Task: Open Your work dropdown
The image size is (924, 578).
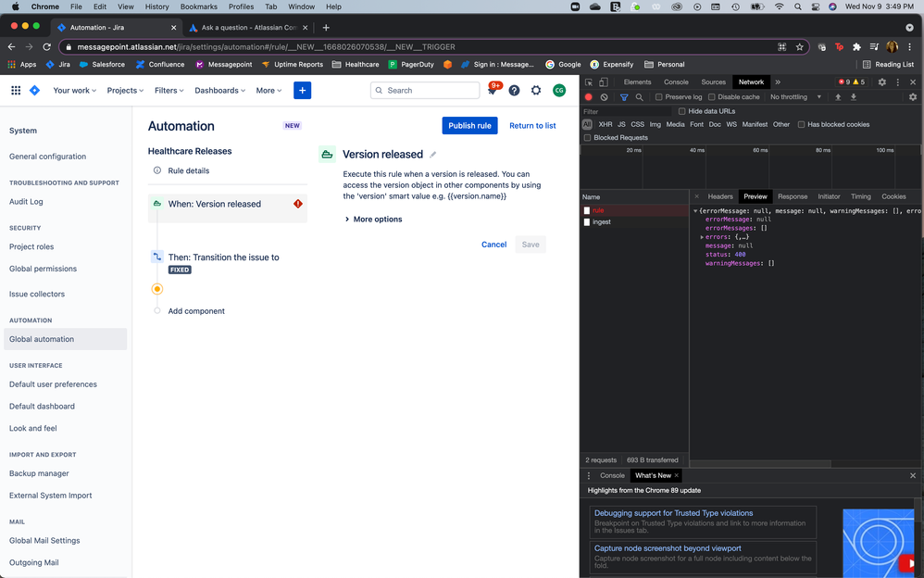Action: (x=75, y=90)
